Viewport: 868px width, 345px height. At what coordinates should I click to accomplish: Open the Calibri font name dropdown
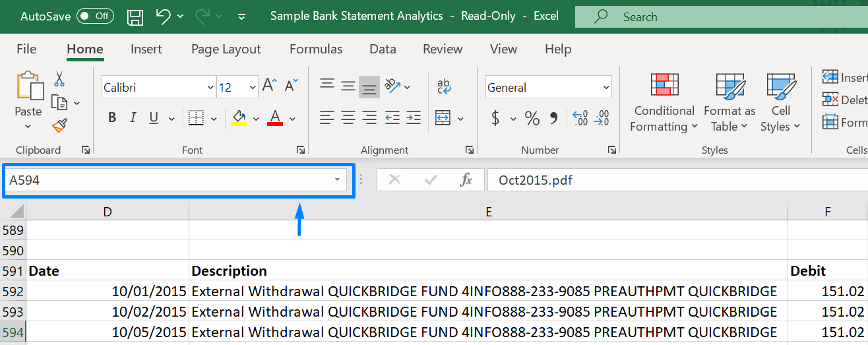point(210,87)
